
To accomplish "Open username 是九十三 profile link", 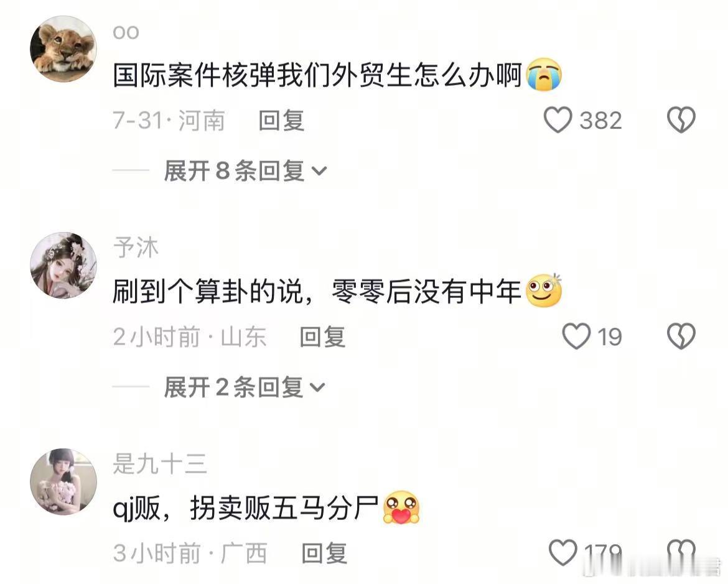I will pyautogui.click(x=160, y=464).
